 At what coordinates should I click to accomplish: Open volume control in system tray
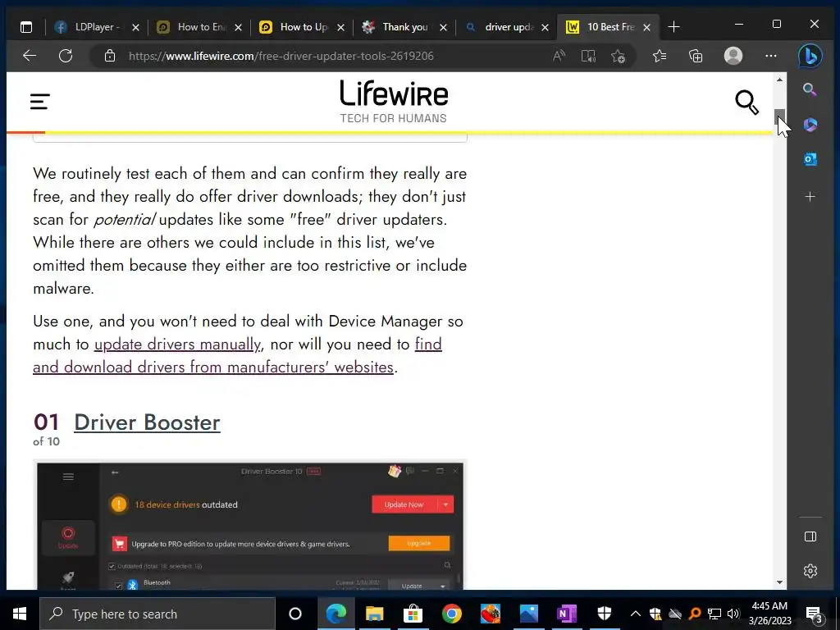pos(733,614)
